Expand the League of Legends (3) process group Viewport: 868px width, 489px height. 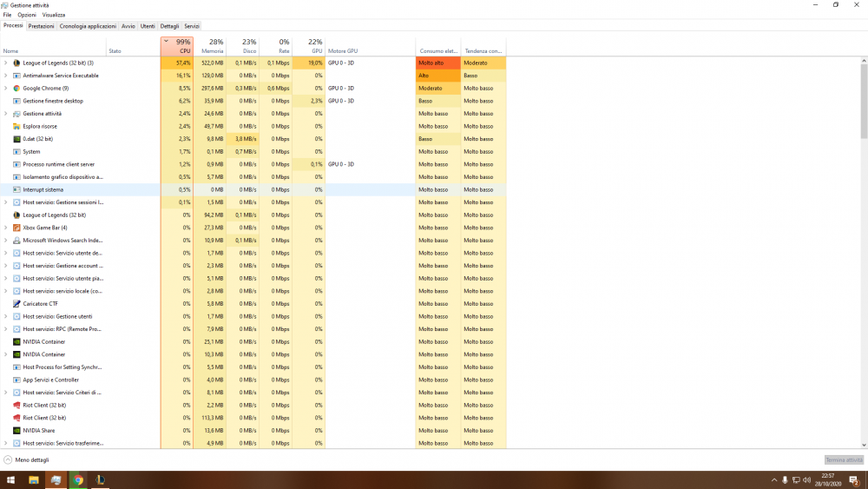(x=5, y=63)
